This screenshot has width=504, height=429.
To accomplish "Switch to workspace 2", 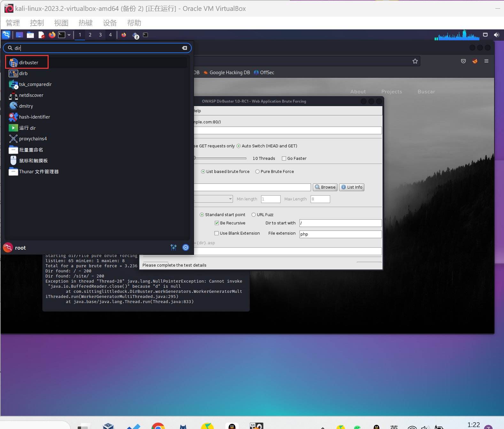I will 90,35.
